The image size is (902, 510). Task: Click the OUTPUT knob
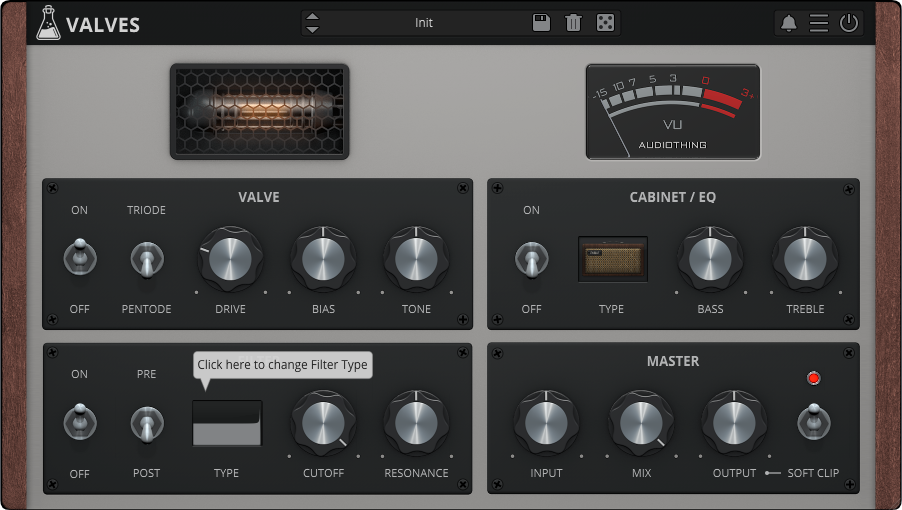[x=734, y=423]
